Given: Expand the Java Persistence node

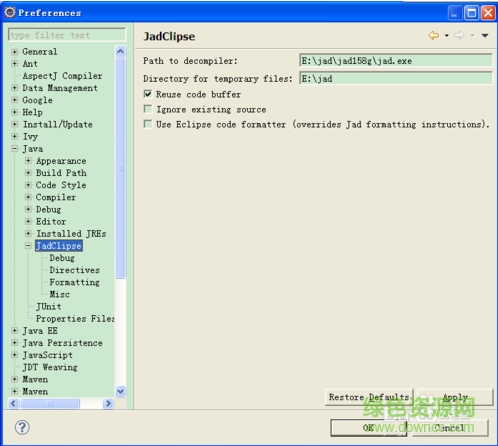Looking at the screenshot, I should coord(14,343).
